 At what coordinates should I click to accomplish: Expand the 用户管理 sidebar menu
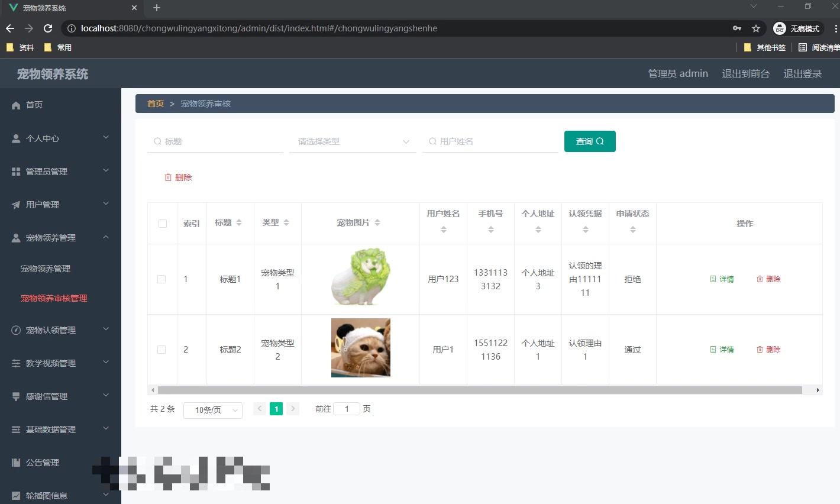pos(106,204)
